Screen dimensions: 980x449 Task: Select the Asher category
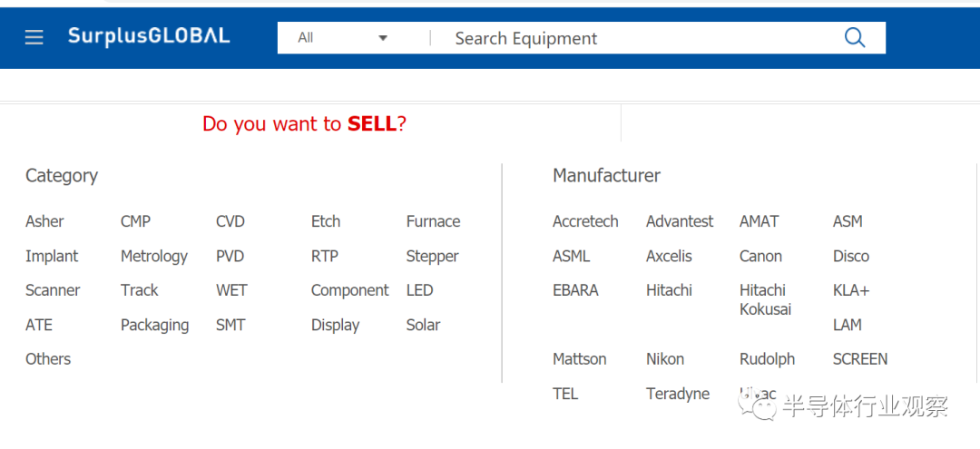coord(44,221)
